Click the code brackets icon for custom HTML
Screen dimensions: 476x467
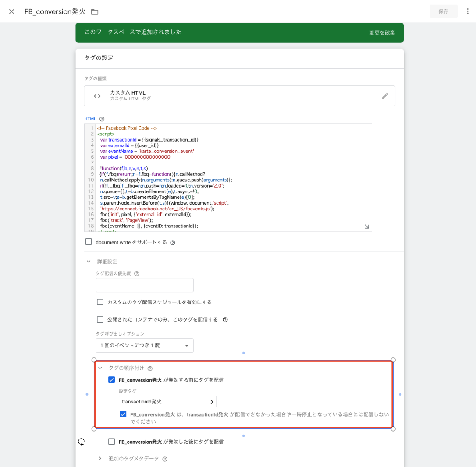97,96
